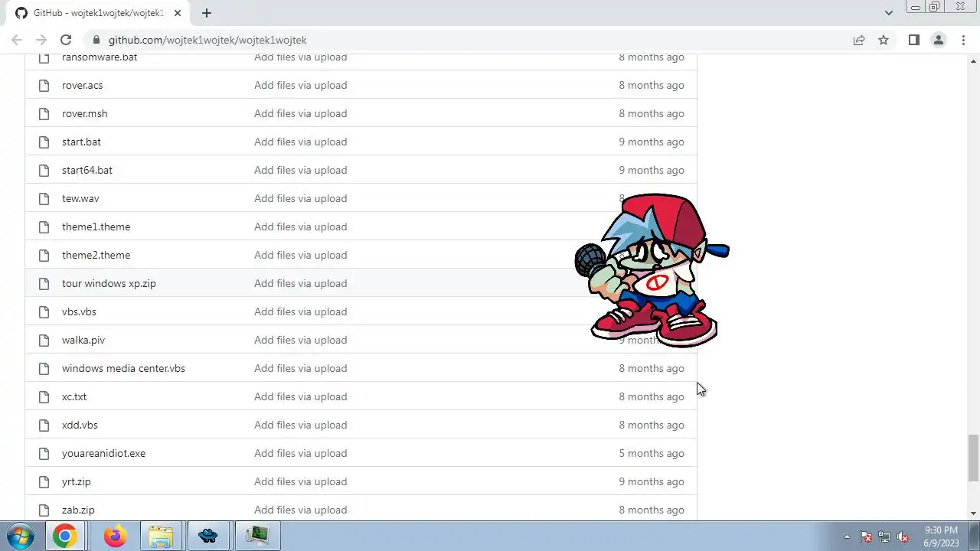The image size is (980, 551).
Task: Click '9 months ago' on start.bat row
Action: [652, 142]
